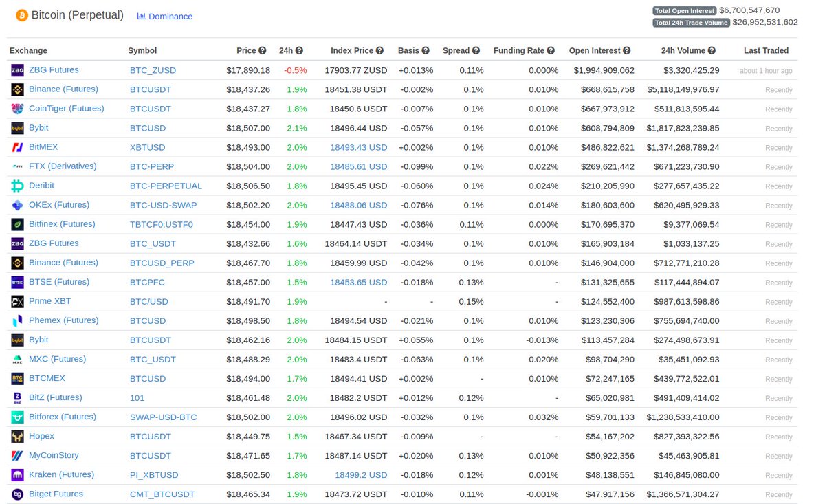The height and width of the screenshot is (504, 825).
Task: Sort the table by the Price column
Action: (247, 50)
